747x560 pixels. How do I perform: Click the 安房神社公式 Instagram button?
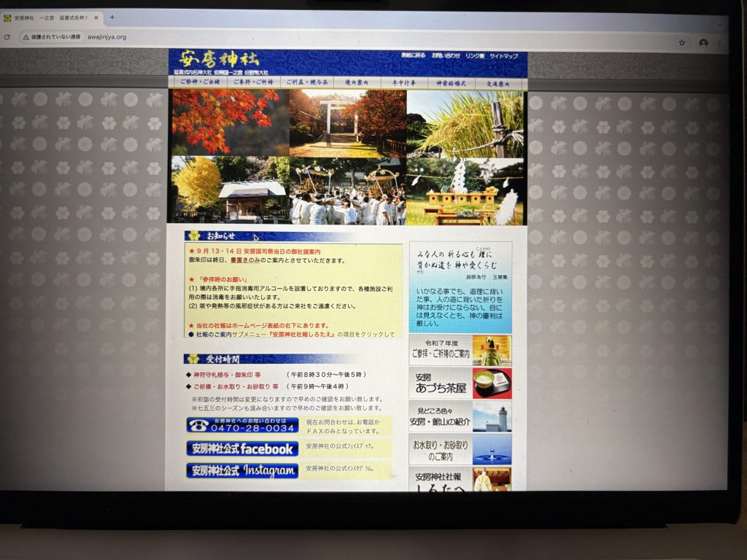click(x=242, y=471)
